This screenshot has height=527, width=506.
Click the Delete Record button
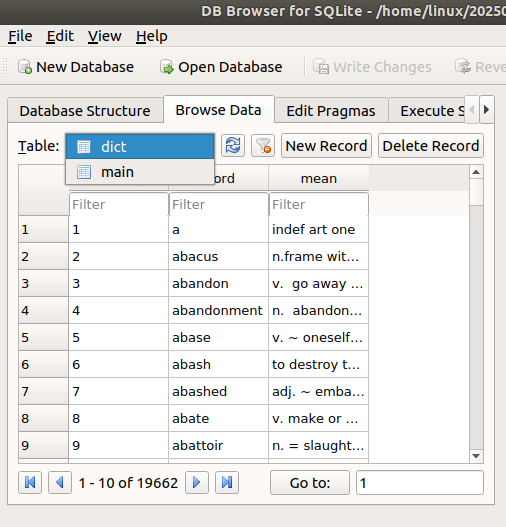point(431,146)
